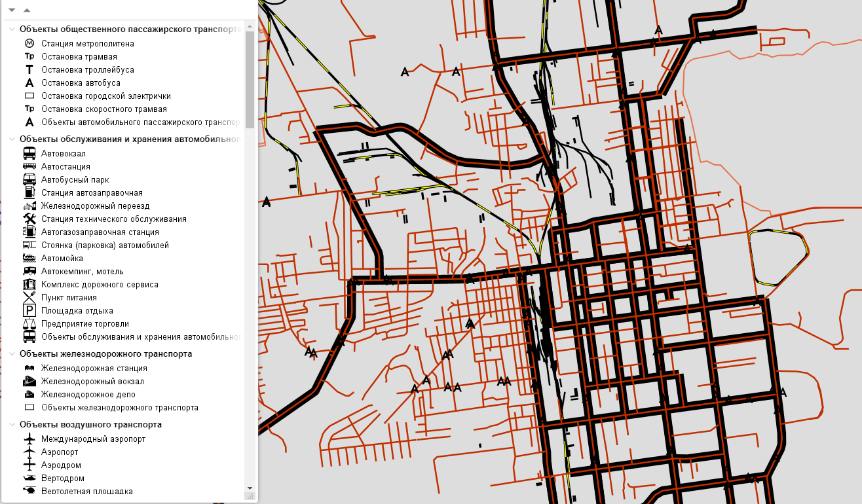Collapse Объекты обслуживания и хранения автомобильного group
This screenshot has height=504, width=862.
(12, 139)
